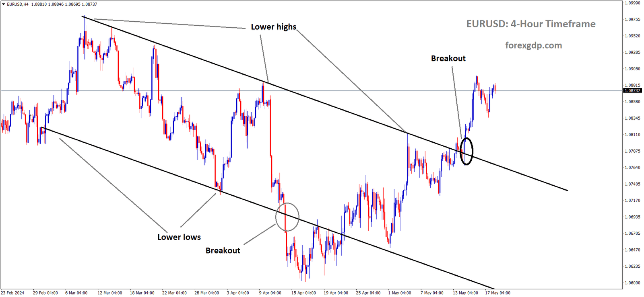Click the '23 Feb 2024' date label
The height and width of the screenshot is (297, 644).
point(12,293)
